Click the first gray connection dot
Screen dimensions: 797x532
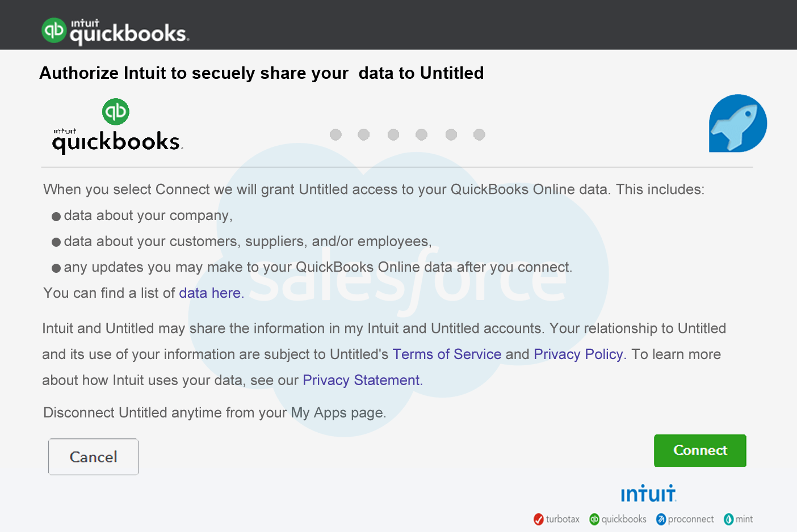(x=335, y=134)
